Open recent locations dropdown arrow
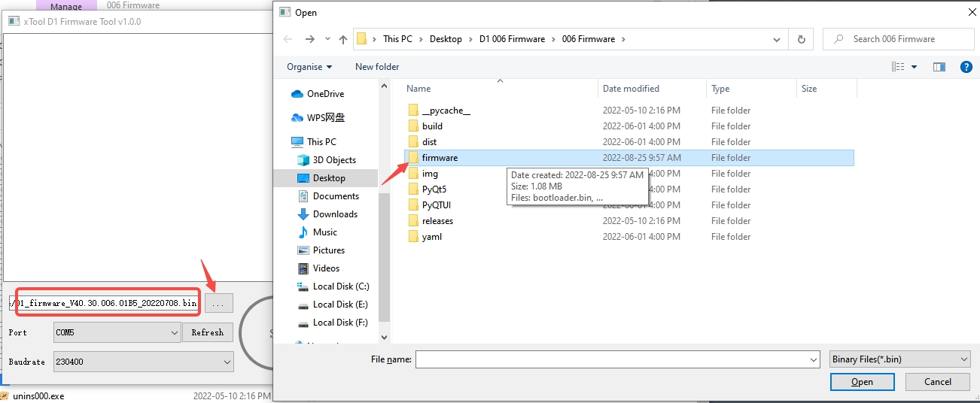 coord(327,39)
